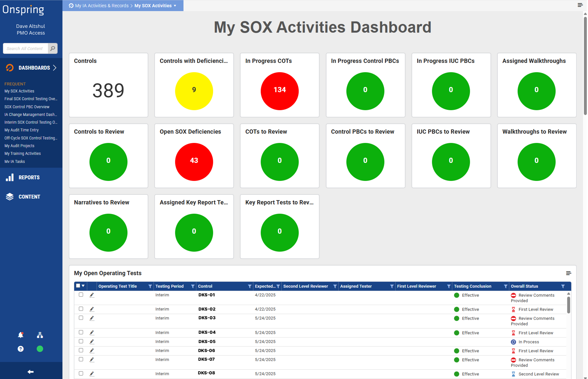The height and width of the screenshot is (379, 588).
Task: Collapse sidebar with left arrow icon
Action: [30, 372]
